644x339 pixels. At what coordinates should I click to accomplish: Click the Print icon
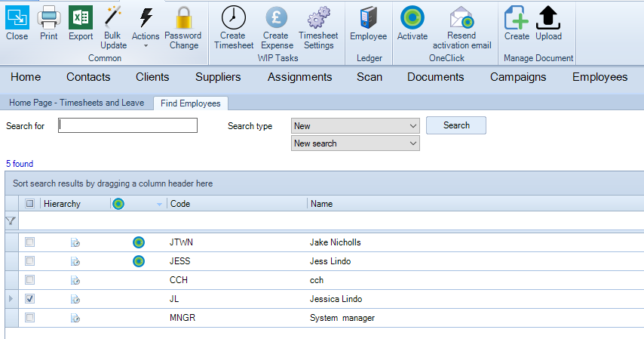coord(49,17)
